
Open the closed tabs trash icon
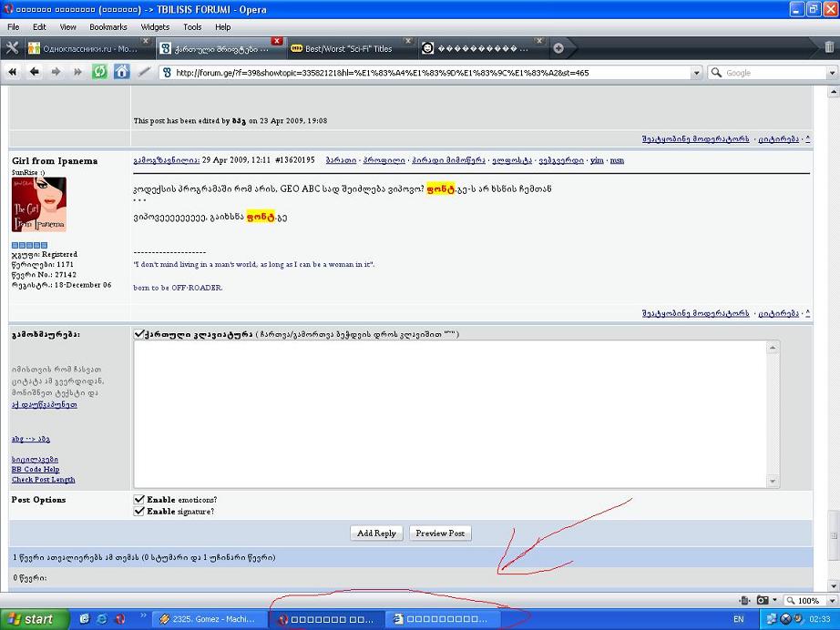pos(829,47)
